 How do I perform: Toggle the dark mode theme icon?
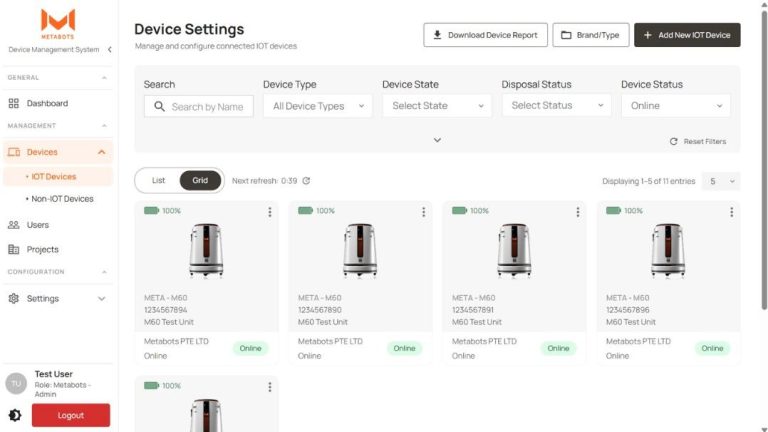[15, 415]
